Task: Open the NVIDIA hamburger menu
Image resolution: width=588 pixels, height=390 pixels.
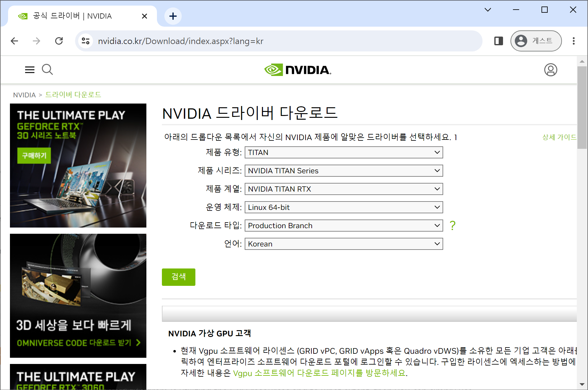Action: (x=30, y=70)
